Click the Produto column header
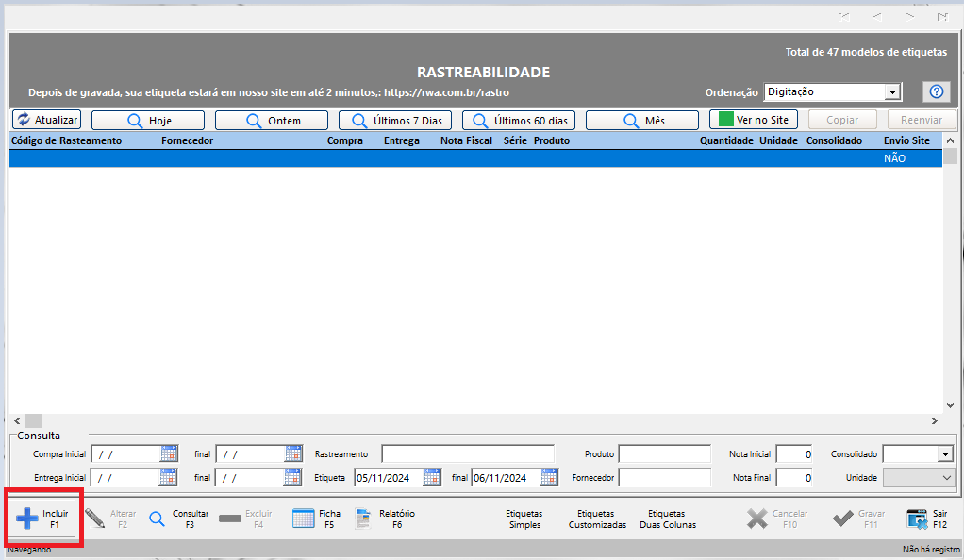This screenshot has height=560, width=964. click(x=552, y=140)
